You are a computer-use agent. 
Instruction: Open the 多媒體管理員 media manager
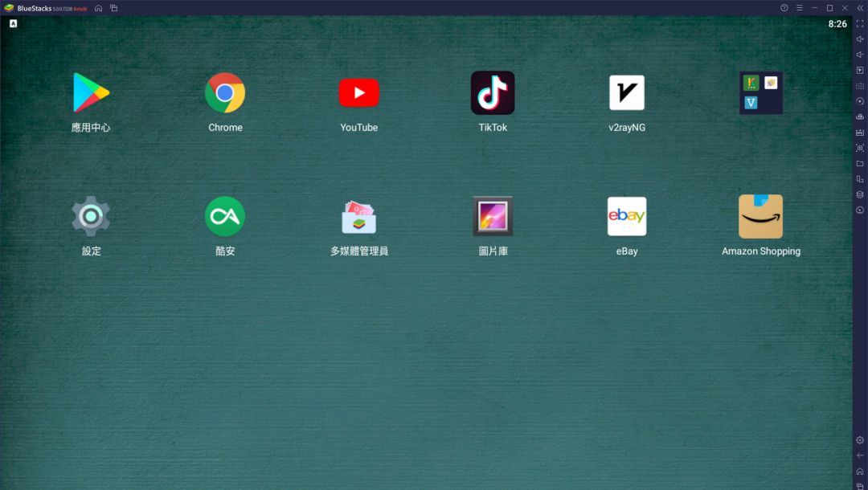358,216
